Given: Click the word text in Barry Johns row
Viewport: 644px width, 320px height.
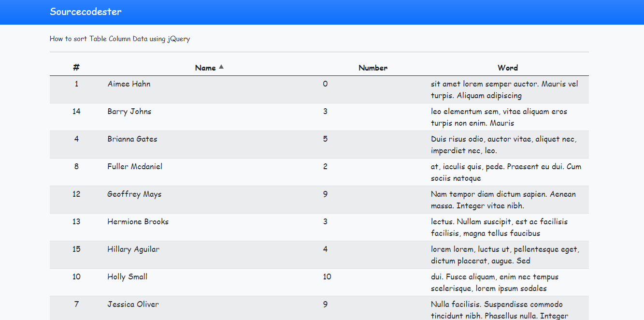Looking at the screenshot, I should click(x=499, y=117).
